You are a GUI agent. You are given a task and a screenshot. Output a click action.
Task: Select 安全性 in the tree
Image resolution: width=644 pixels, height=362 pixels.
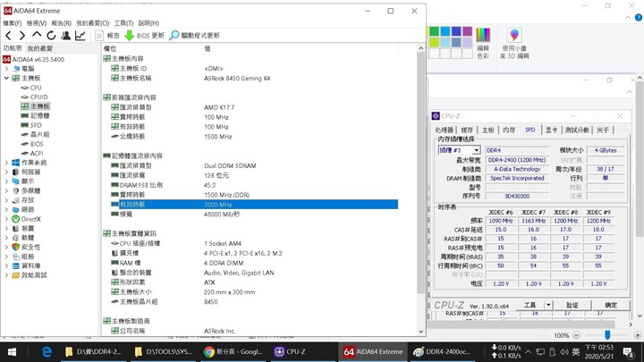(30, 247)
